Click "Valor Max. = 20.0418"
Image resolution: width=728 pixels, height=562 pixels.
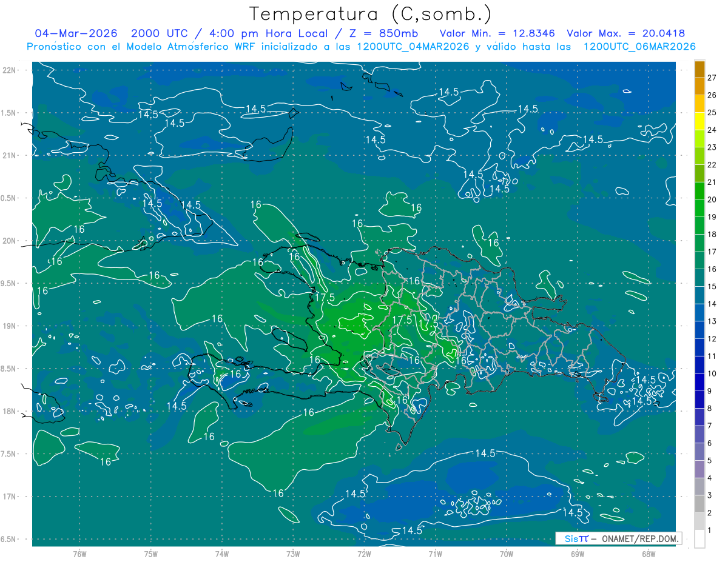pyautogui.click(x=626, y=33)
